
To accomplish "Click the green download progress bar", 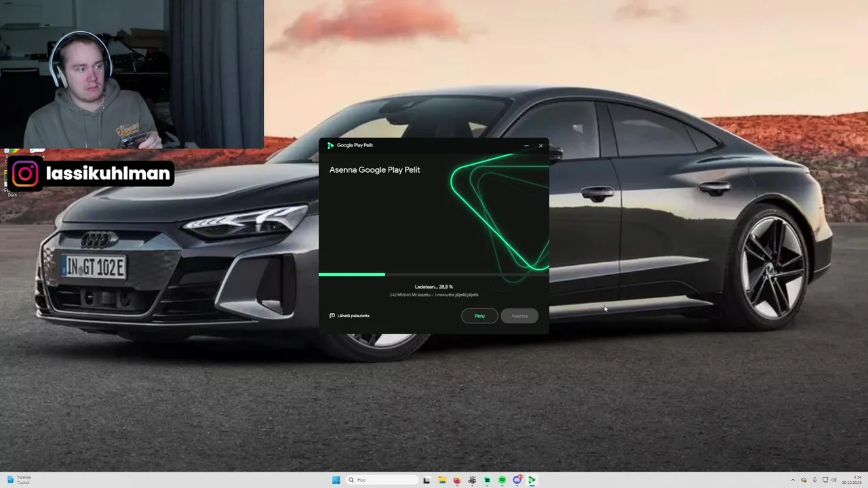I will (352, 274).
